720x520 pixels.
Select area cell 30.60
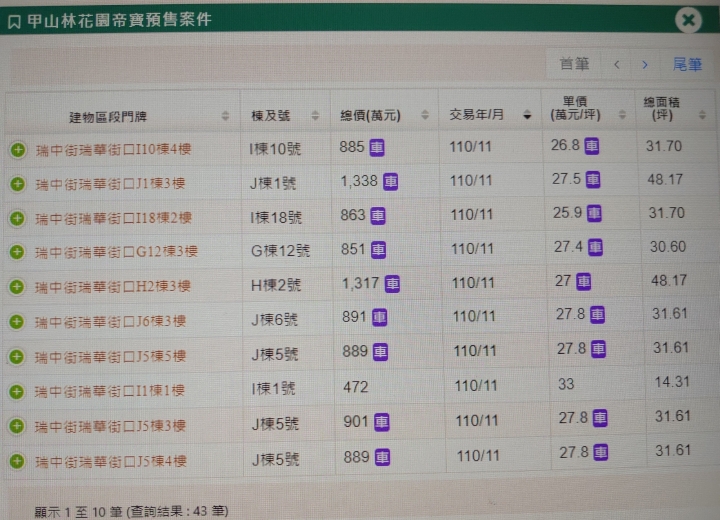(x=668, y=247)
